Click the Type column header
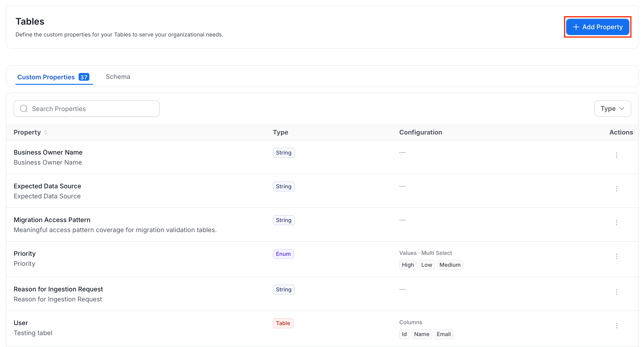This screenshot has width=644, height=347. click(280, 132)
